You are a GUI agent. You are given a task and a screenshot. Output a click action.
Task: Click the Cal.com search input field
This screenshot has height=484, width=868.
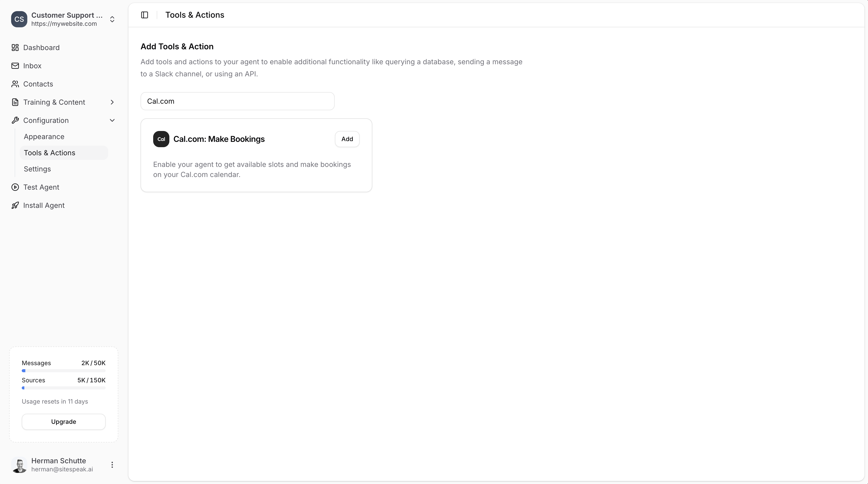[x=237, y=101]
